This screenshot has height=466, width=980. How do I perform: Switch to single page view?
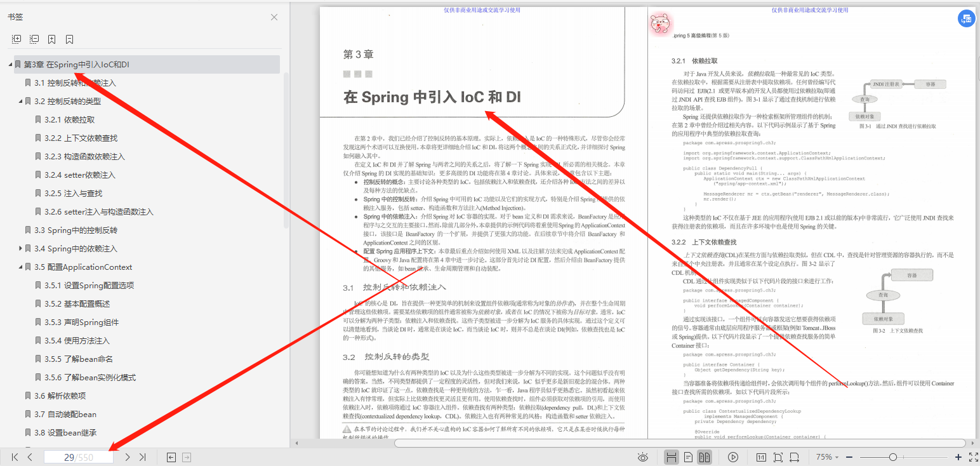(688, 457)
